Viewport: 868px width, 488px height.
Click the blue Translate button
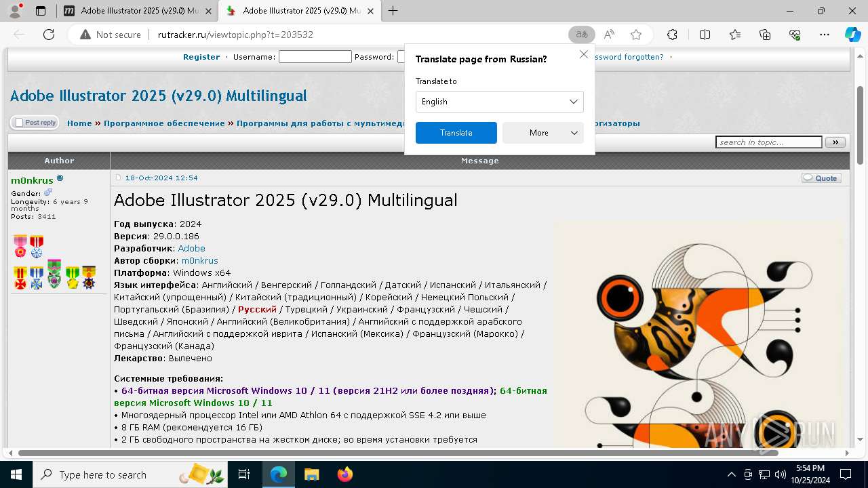456,133
